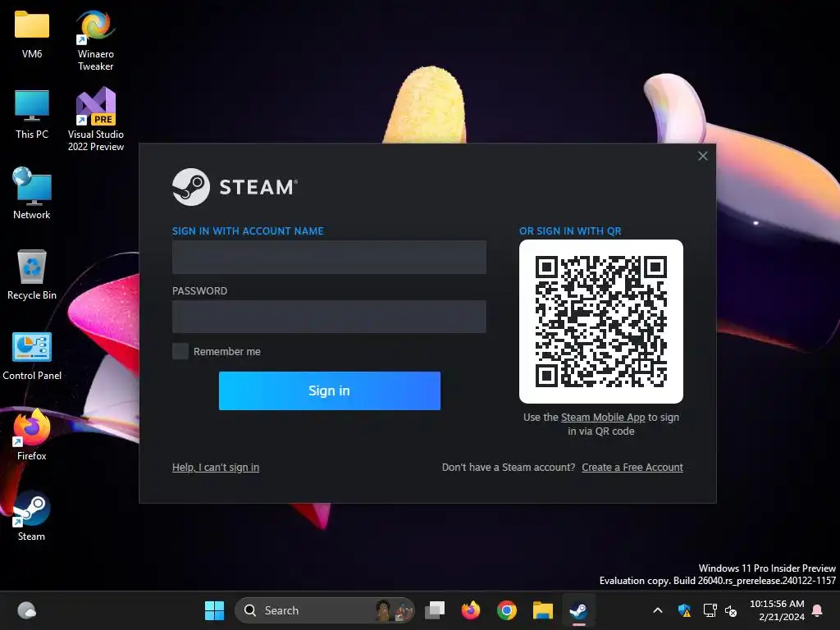Click the blue Sign in button

[330, 390]
